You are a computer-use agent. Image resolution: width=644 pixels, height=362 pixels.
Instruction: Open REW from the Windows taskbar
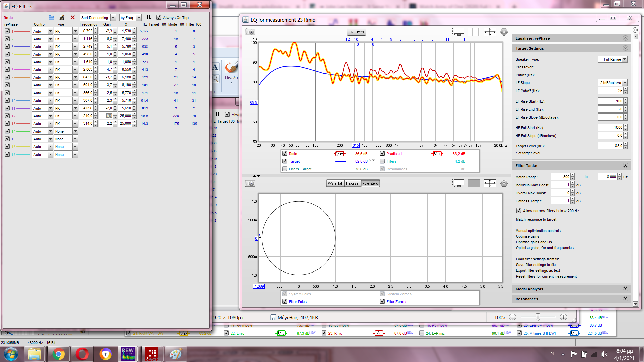(x=128, y=354)
